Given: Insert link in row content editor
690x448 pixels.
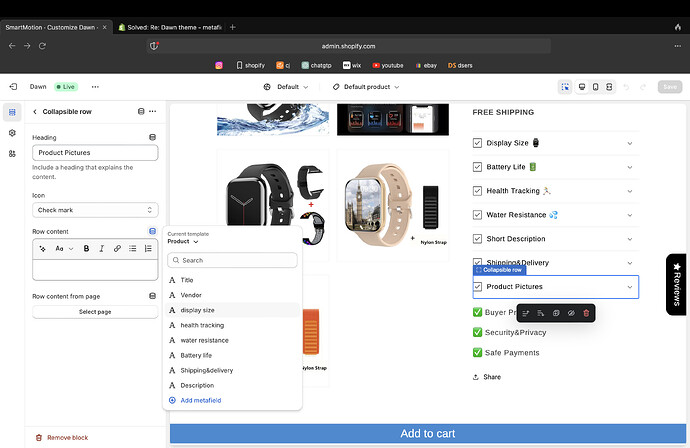Looking at the screenshot, I should point(117,249).
